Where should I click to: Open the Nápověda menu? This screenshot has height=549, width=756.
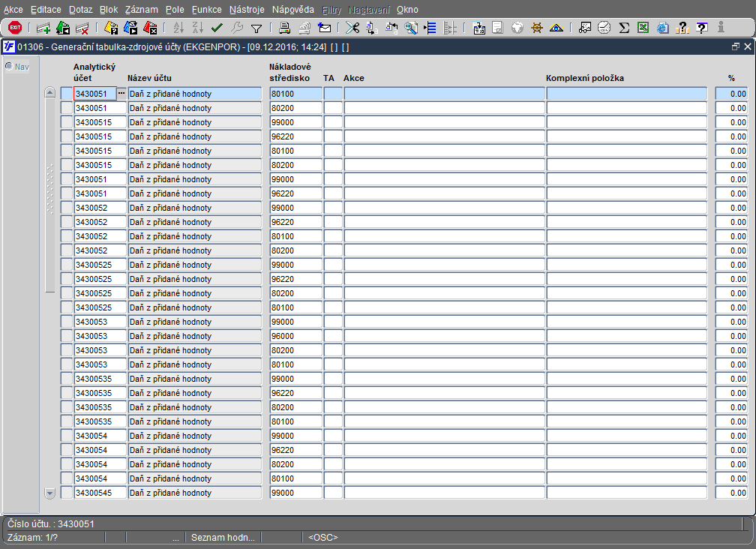click(x=292, y=10)
